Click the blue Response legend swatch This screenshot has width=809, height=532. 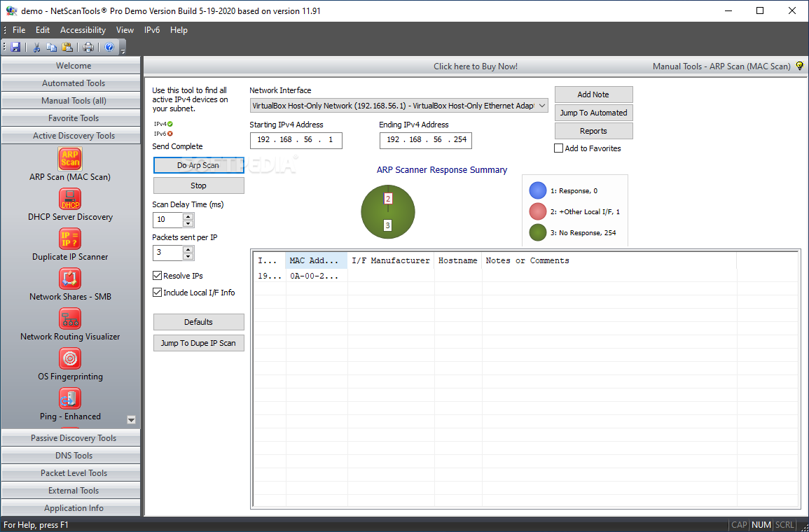538,190
